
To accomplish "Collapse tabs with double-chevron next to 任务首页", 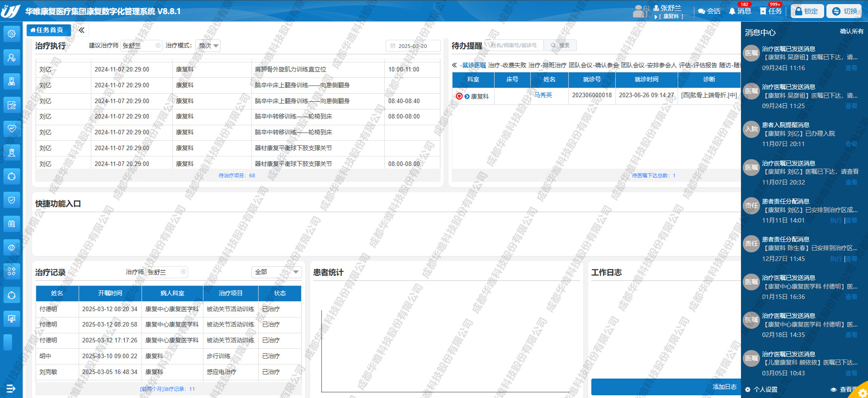I will pos(81,30).
